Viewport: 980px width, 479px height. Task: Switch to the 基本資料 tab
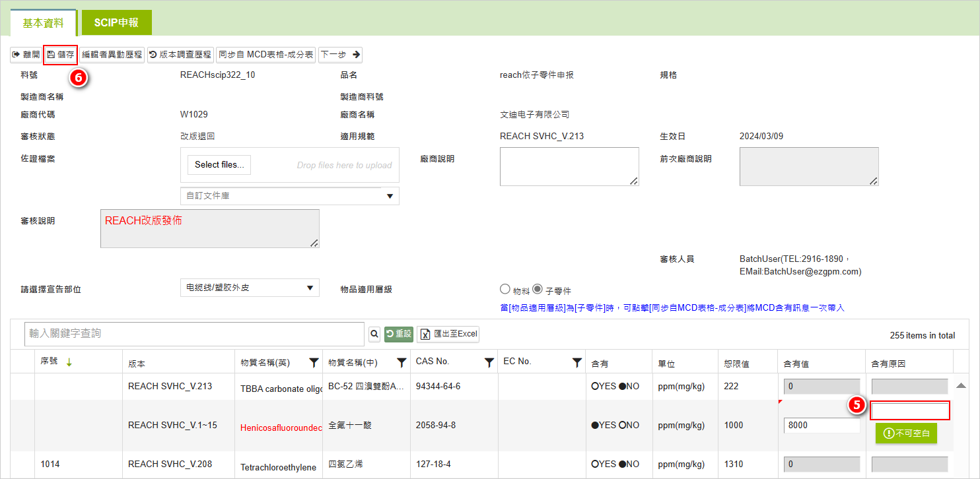pos(44,22)
